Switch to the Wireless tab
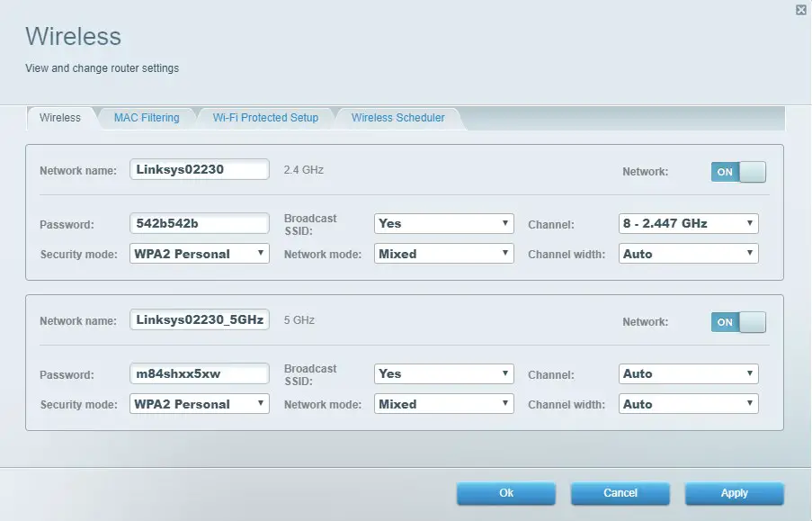This screenshot has width=812, height=521. 60,118
